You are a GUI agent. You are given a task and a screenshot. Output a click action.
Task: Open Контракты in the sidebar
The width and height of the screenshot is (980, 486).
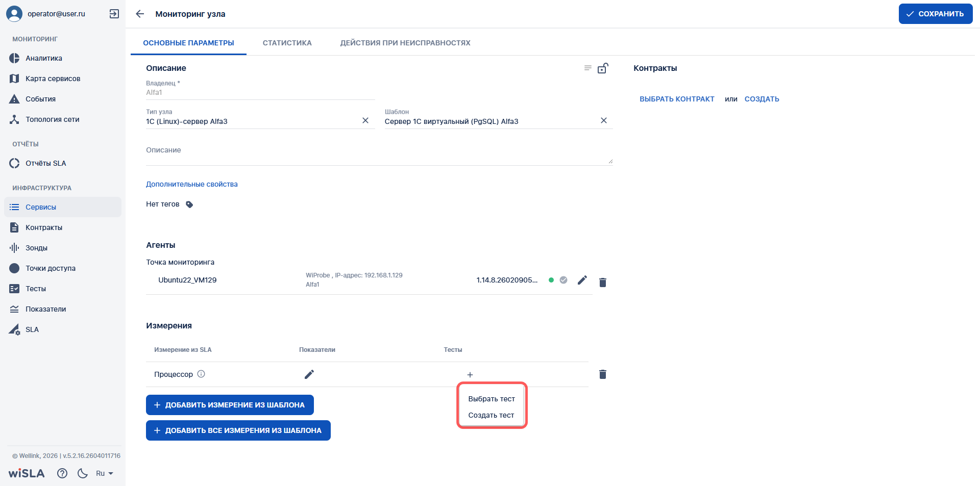[63, 227]
